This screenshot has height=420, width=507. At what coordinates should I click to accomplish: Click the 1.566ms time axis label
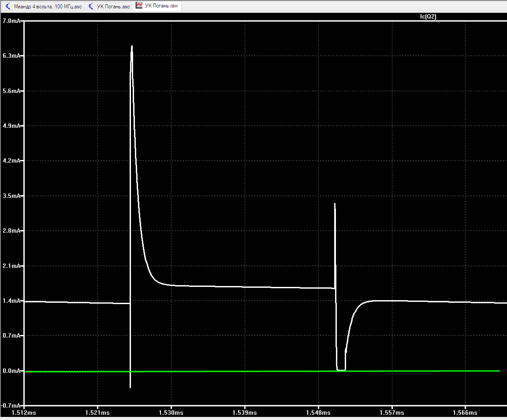[x=465, y=413]
